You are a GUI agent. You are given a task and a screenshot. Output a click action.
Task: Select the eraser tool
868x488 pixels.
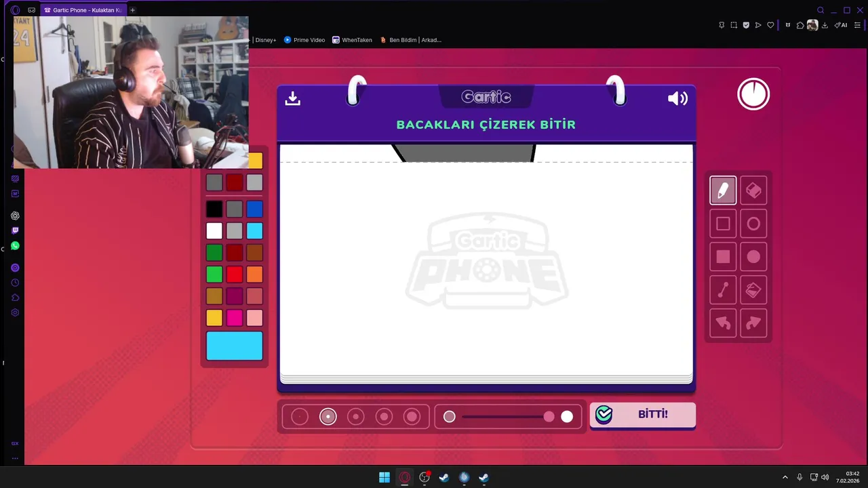pos(753,190)
